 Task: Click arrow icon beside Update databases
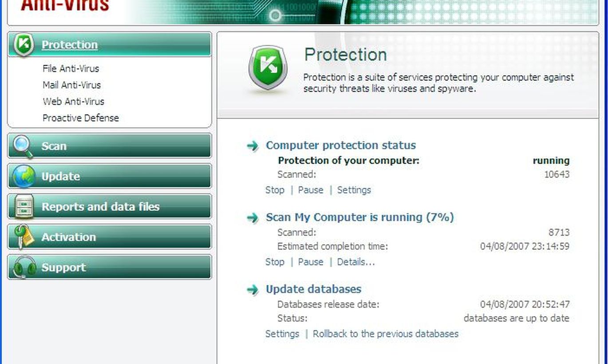point(253,289)
